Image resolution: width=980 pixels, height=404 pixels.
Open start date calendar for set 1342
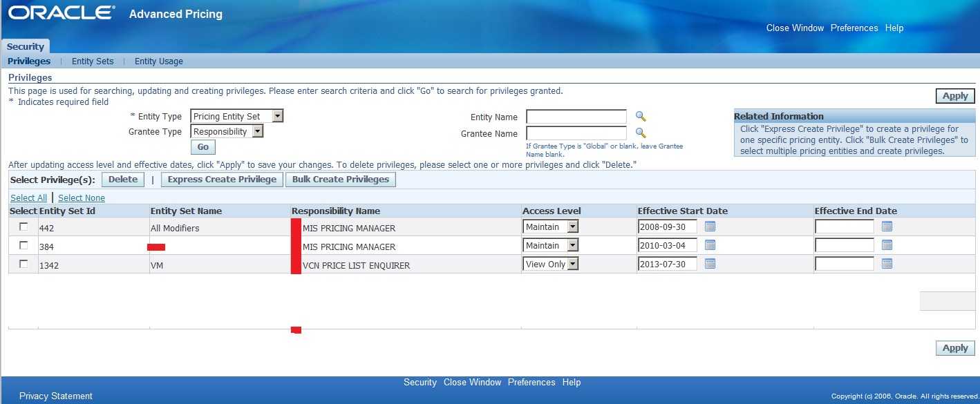coord(710,263)
